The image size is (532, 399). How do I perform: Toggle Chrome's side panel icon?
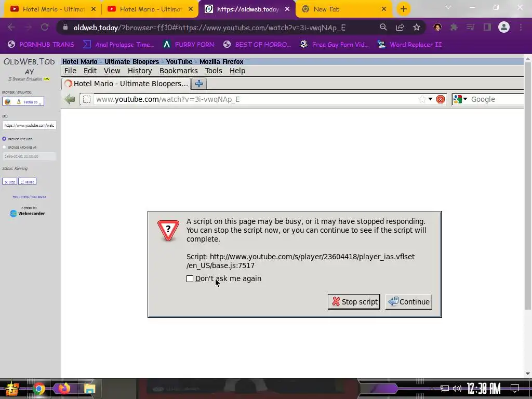pos(487,28)
